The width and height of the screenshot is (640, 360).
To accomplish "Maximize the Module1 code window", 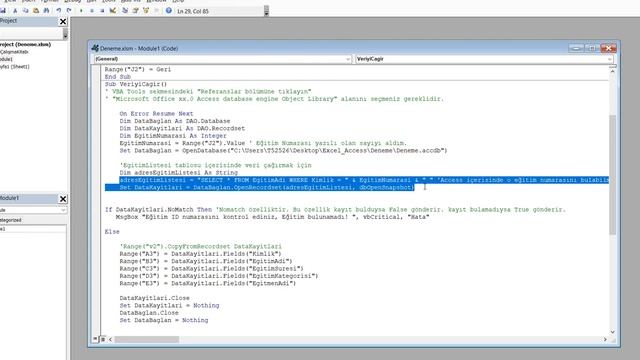I will pos(591,48).
